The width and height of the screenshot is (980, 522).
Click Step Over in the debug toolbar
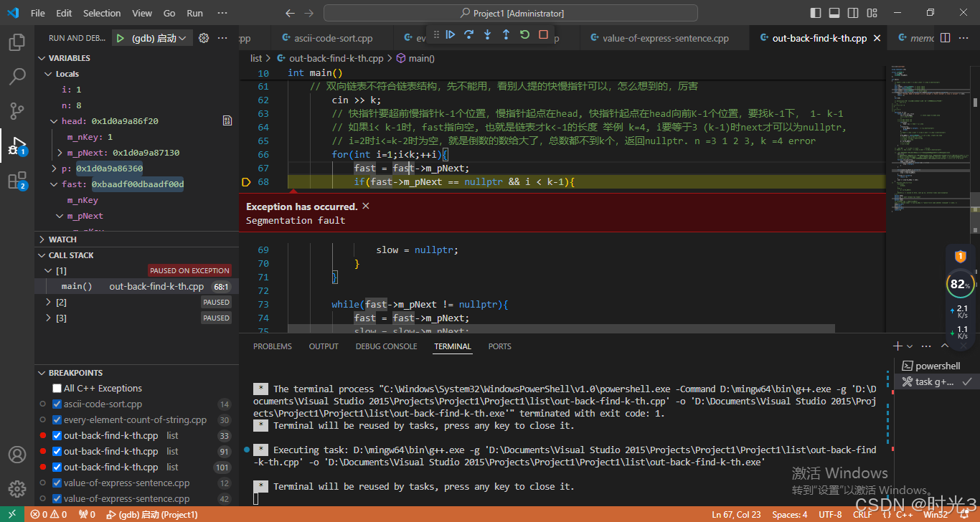[469, 34]
